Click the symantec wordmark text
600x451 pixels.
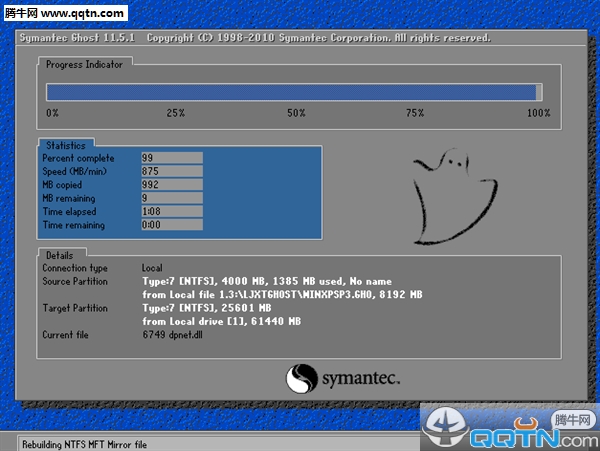pos(360,379)
